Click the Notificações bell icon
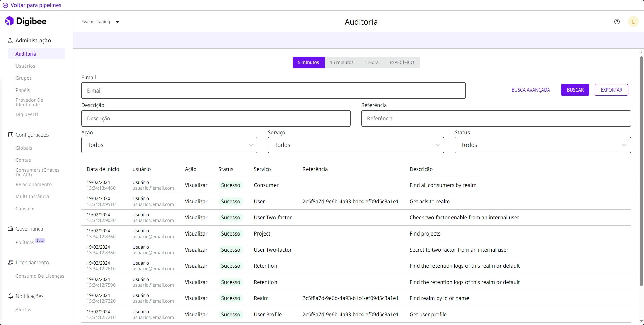Viewport: 644px width, 325px height. (11, 296)
